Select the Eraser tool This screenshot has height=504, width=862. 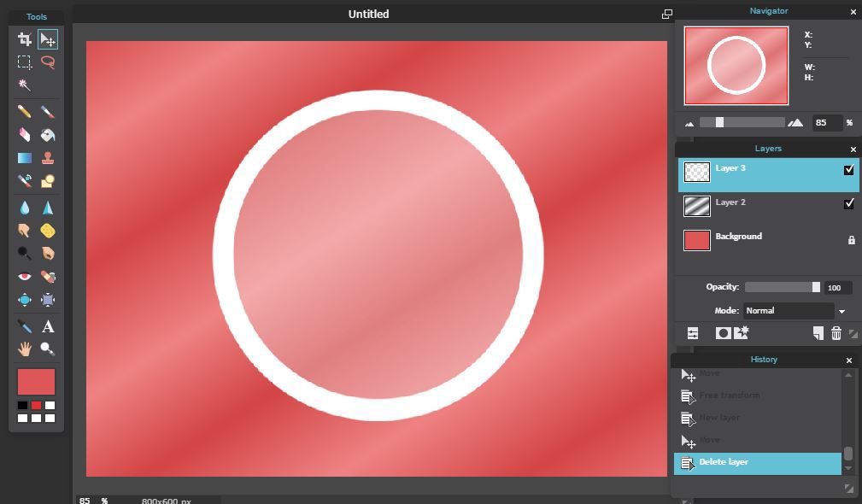[25, 135]
